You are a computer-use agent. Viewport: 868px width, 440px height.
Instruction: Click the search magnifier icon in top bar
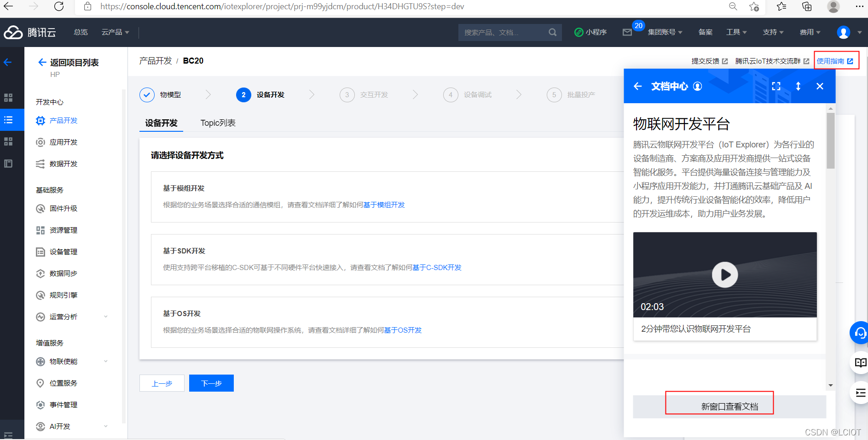coord(552,32)
